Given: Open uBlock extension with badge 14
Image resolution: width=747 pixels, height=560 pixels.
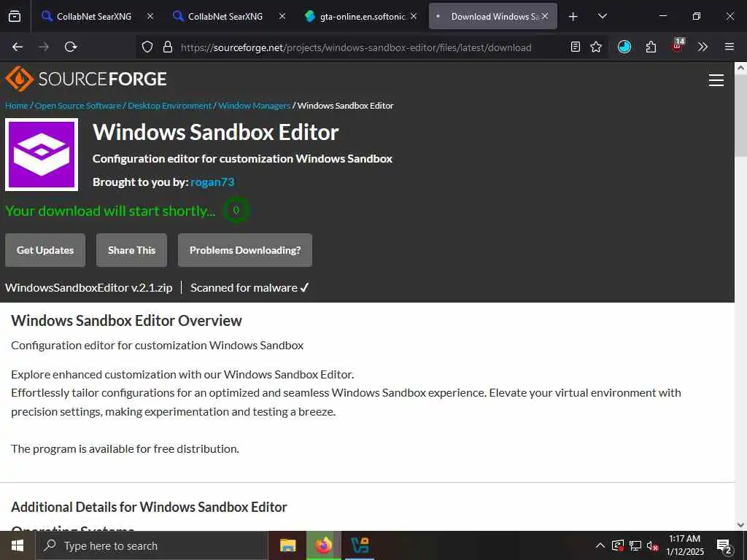Looking at the screenshot, I should coord(678,46).
